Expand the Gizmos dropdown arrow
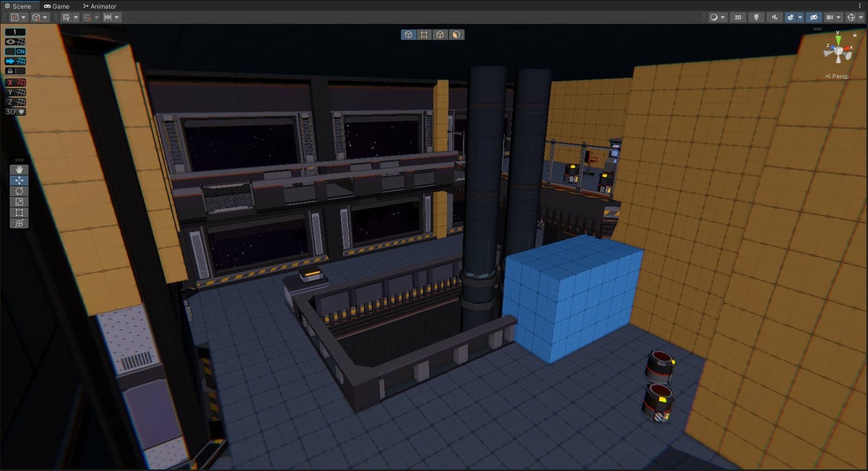 [x=861, y=17]
